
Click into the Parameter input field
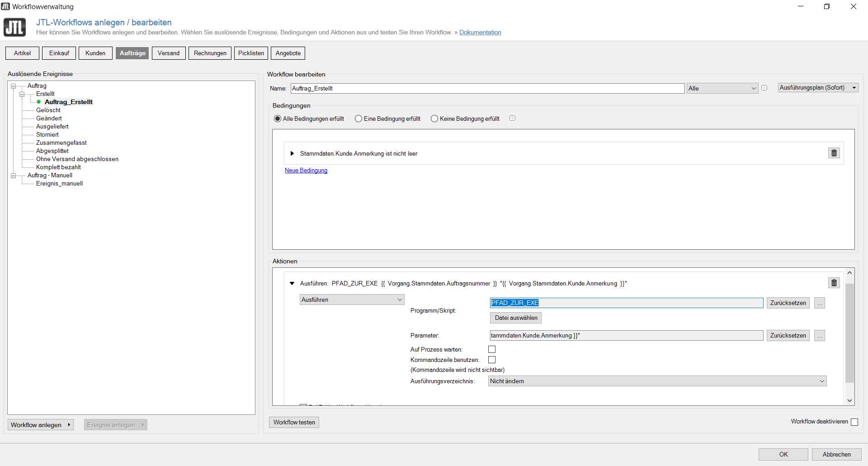tap(627, 335)
